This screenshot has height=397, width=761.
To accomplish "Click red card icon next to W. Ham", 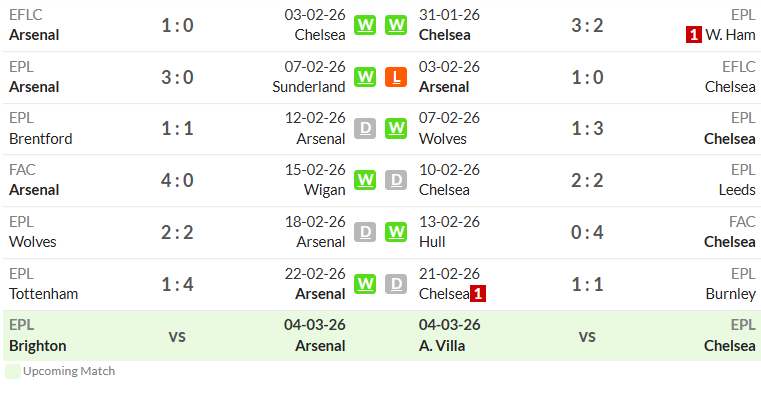I will 694,35.
